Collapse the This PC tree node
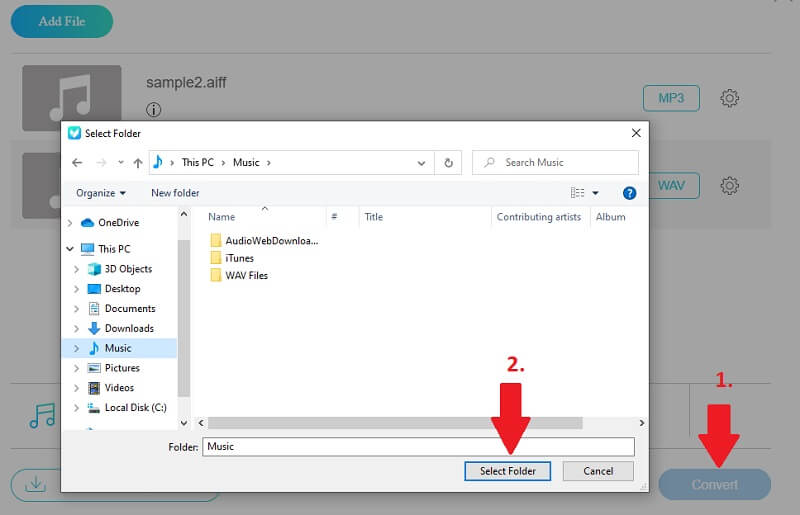Screen dimensions: 800x515 pos(70,249)
